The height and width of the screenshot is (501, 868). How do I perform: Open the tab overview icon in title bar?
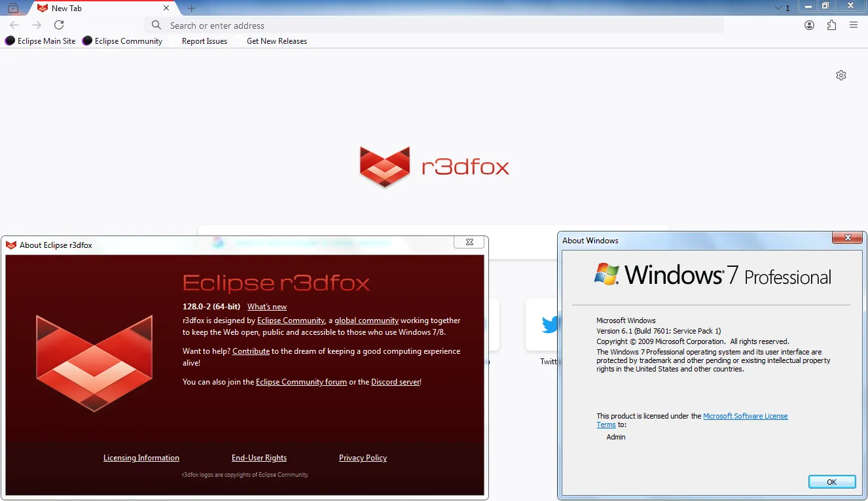coord(12,9)
